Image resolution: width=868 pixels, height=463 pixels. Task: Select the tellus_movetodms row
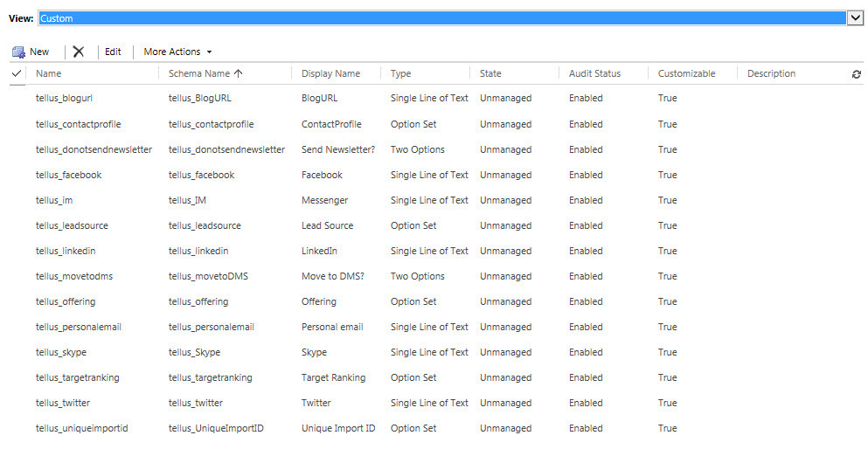click(73, 276)
